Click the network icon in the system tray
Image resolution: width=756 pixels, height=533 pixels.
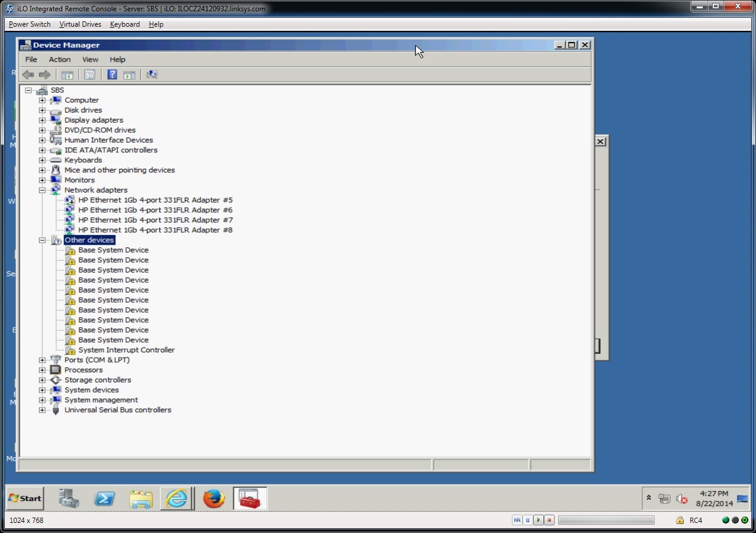click(x=664, y=499)
